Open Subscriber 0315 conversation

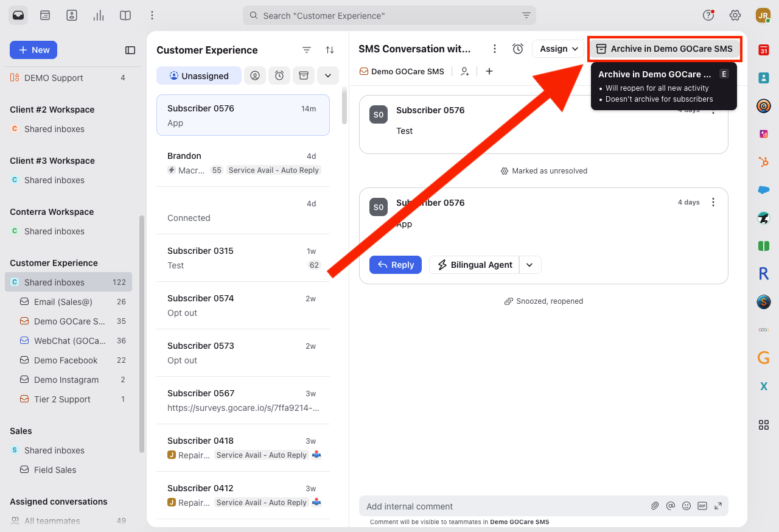pos(243,257)
